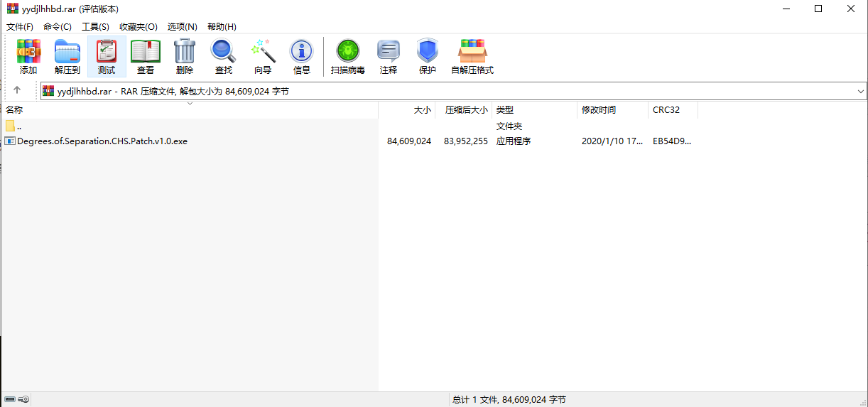Click the 84,609,024 size cell in file row
Viewport: 868px width, 407px height.
pyautogui.click(x=409, y=141)
